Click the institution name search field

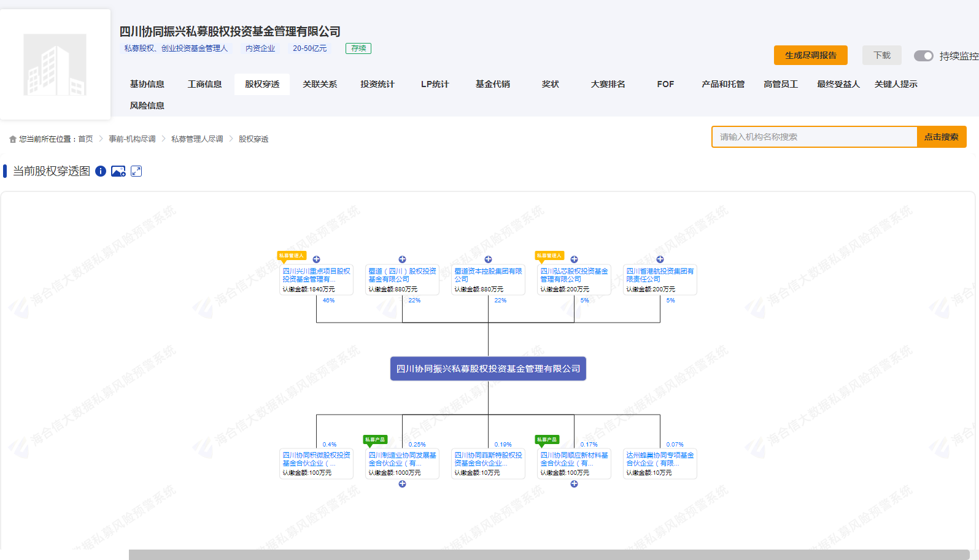[x=814, y=137]
